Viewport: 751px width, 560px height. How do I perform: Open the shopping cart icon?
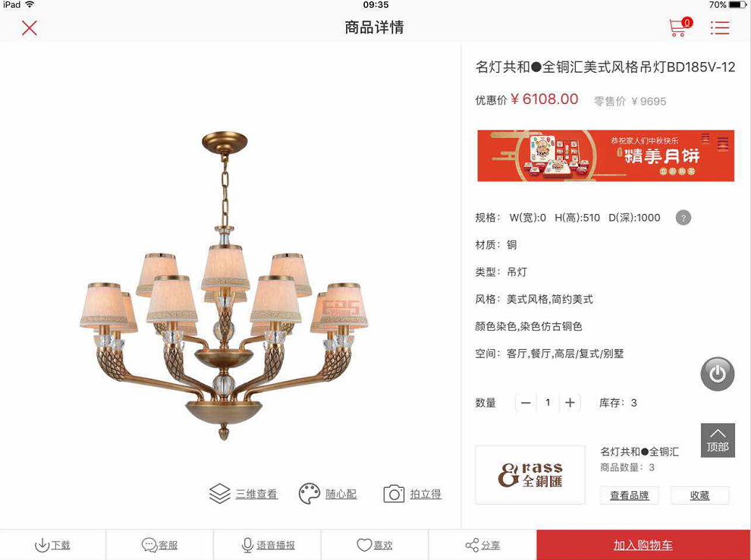[x=680, y=27]
